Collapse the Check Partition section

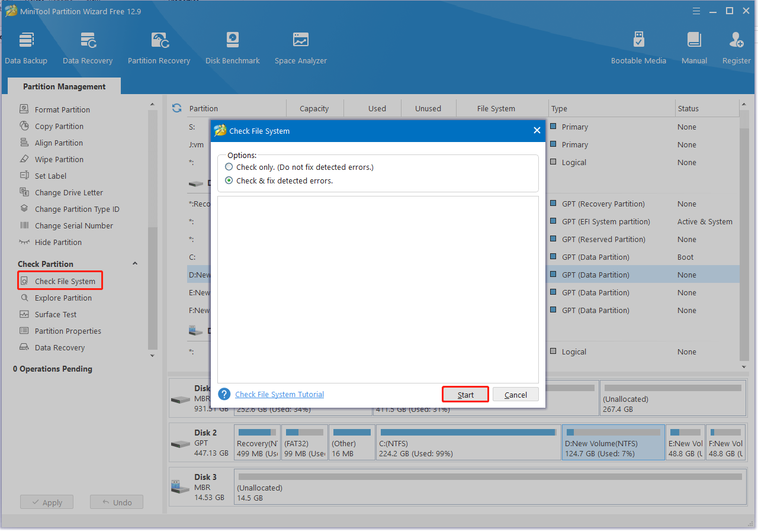134,264
